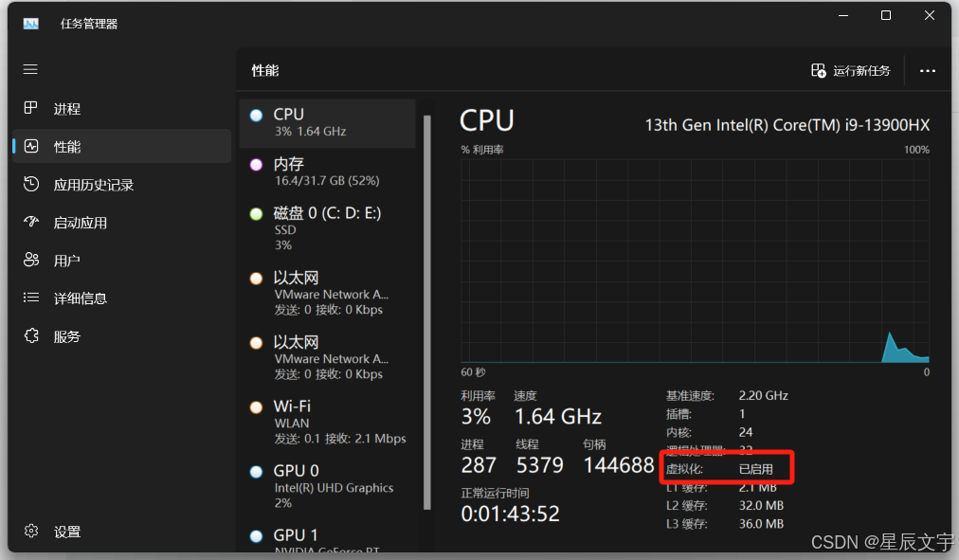The height and width of the screenshot is (560, 959).
Task: Select Wi-Fi WLAN resource item
Action: (x=327, y=422)
